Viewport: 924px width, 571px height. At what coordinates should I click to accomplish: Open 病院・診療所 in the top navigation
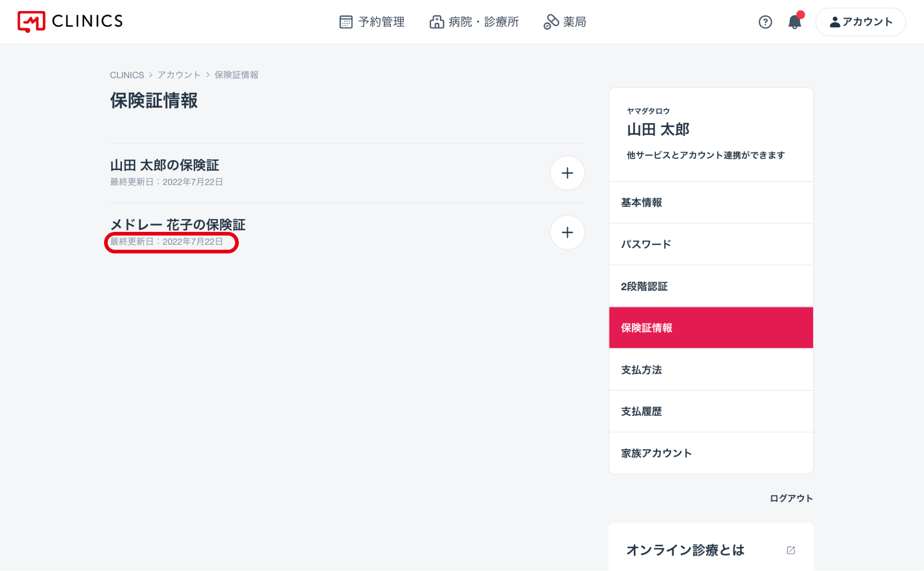[x=474, y=22]
